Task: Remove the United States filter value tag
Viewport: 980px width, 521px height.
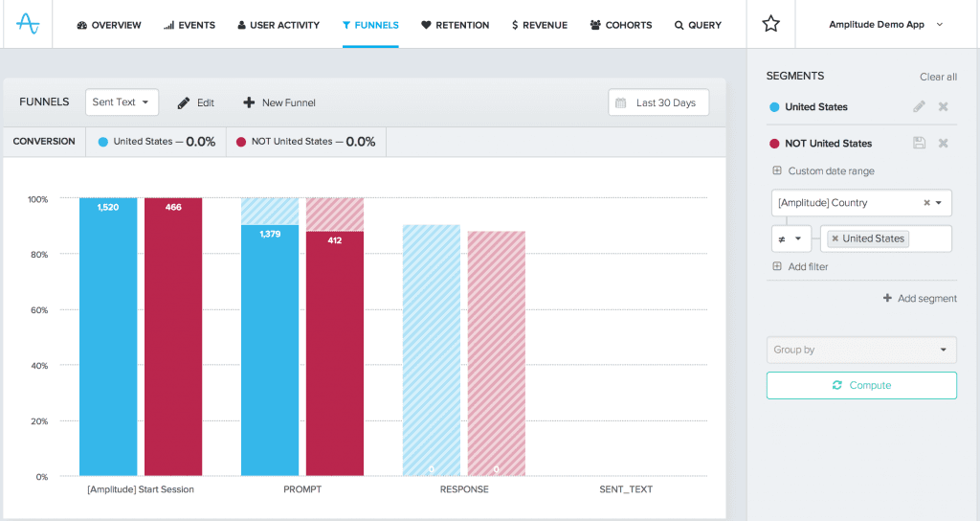Action: (835, 238)
